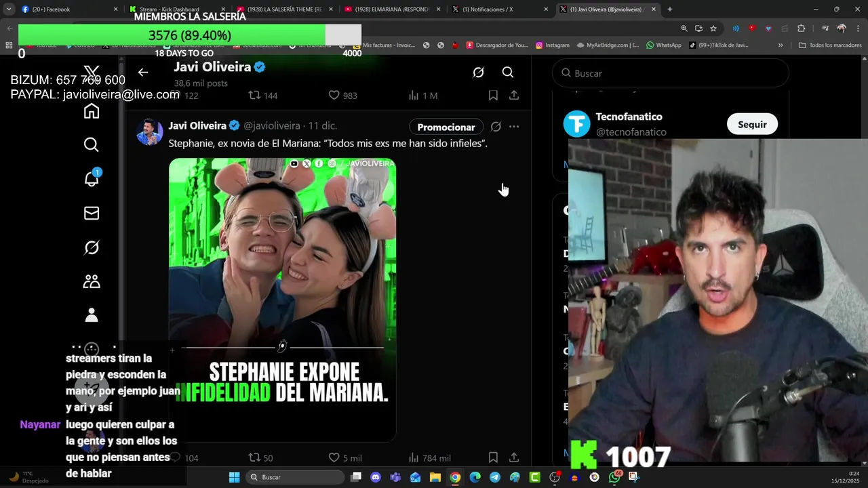The image size is (868, 488).
Task: Switch to the Notificaciones / X tab
Action: [x=500, y=9]
